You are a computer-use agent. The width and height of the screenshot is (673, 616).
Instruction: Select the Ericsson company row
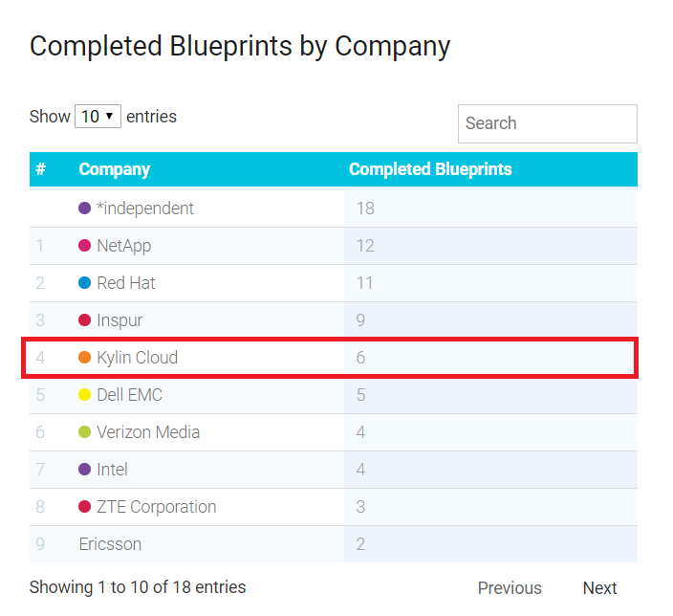(x=334, y=544)
